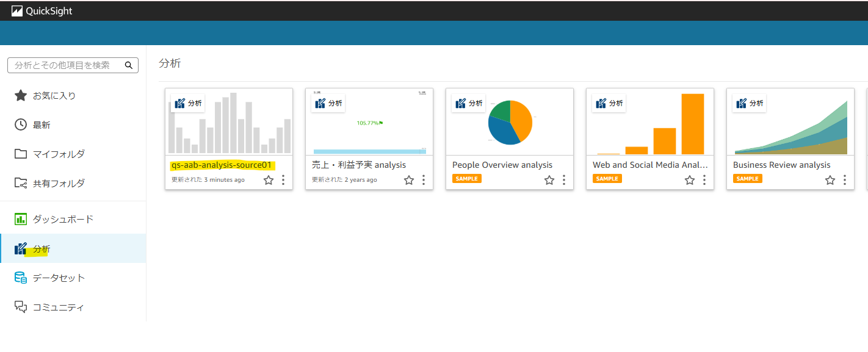Open ダッシュボード dashboards icon
868x352 pixels.
(21, 219)
